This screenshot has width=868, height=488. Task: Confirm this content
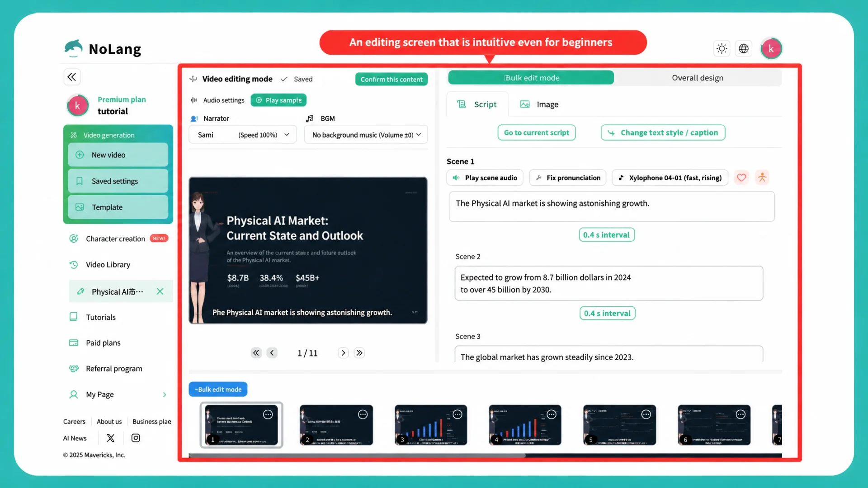(392, 79)
